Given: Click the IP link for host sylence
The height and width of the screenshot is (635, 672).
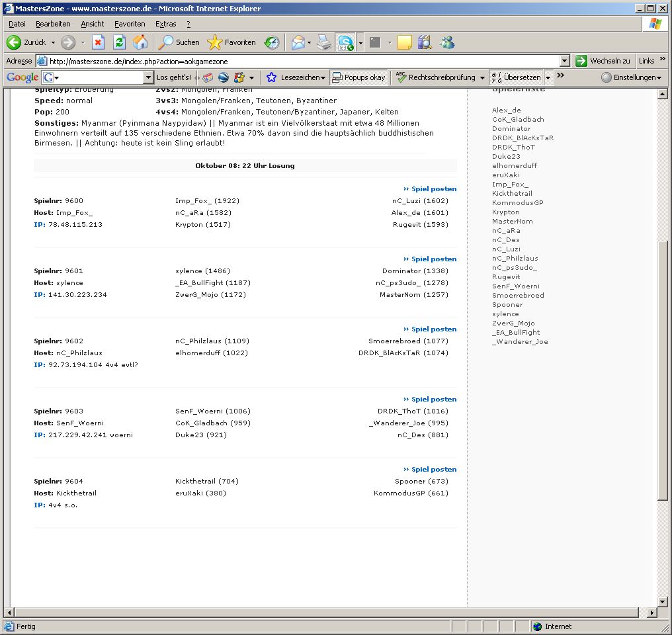Looking at the screenshot, I should pos(40,295).
